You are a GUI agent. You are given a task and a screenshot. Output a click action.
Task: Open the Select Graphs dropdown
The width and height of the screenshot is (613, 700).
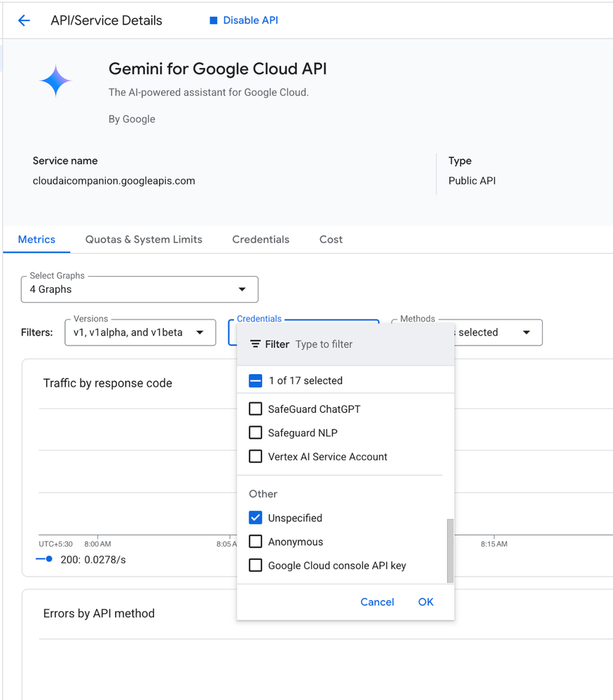[139, 289]
